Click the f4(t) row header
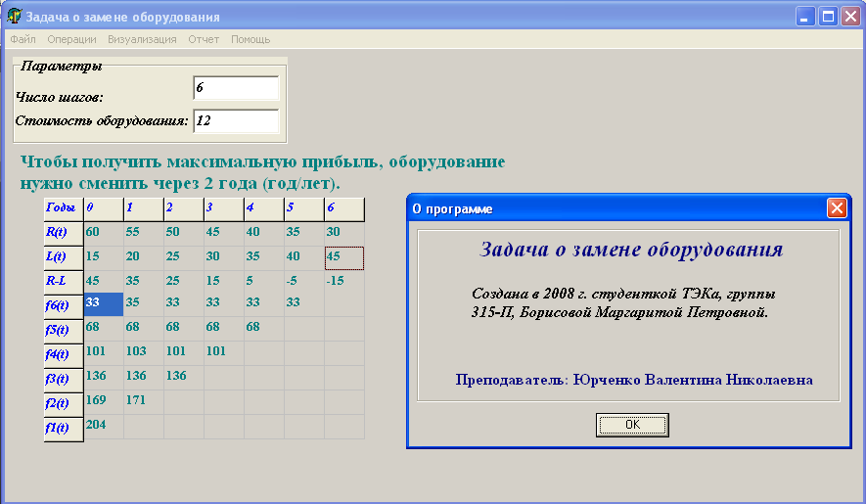Viewport: 866px width, 504px height. (x=64, y=355)
